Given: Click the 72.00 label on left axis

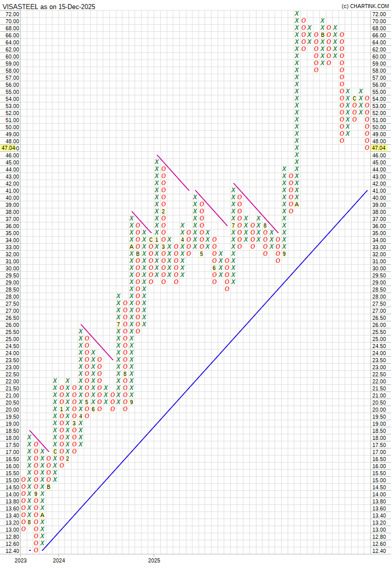Looking at the screenshot, I should click(13, 14).
